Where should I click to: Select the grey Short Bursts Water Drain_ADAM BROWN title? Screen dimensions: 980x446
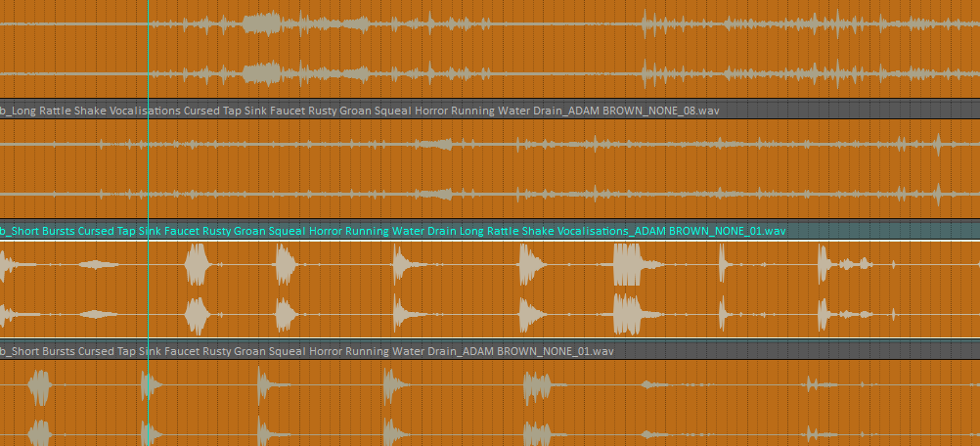point(307,351)
